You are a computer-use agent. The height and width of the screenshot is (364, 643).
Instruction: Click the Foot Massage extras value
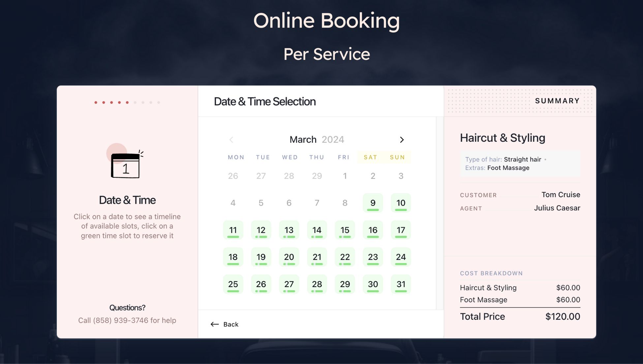508,168
